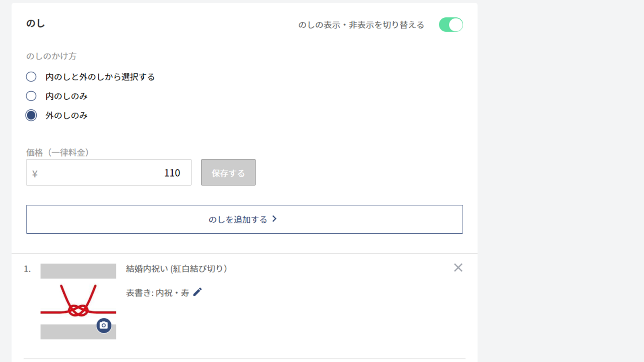Click the のしの表示・非表示を切り替える label
This screenshot has height=362, width=644.
(361, 25)
